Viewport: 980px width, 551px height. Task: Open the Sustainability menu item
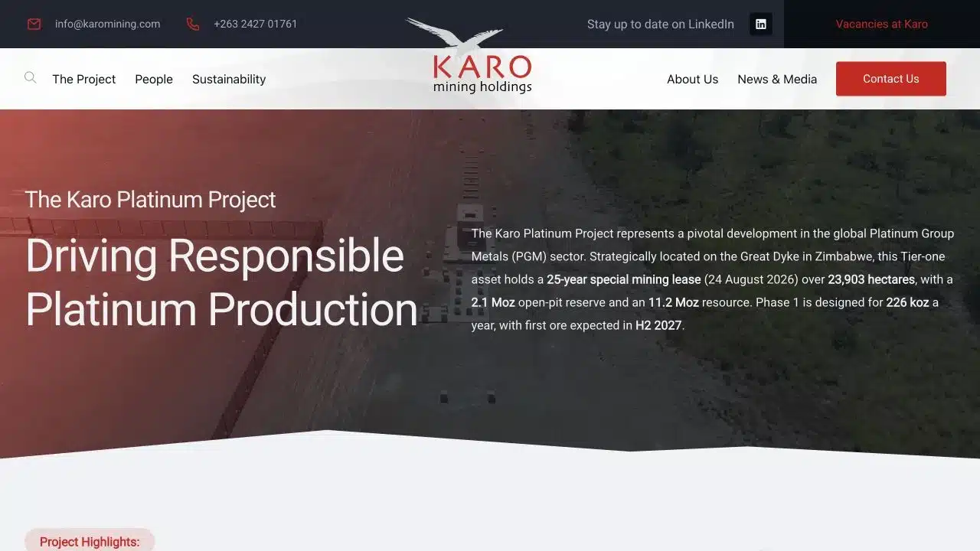coord(229,79)
